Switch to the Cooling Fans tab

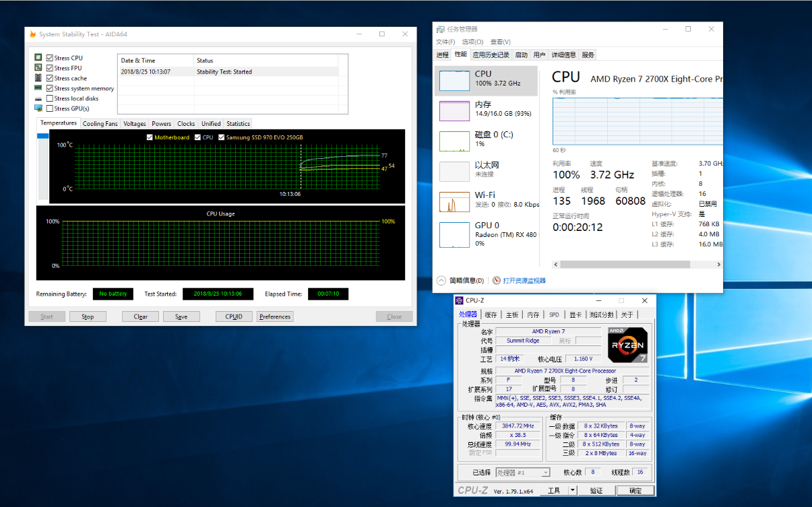pyautogui.click(x=100, y=124)
